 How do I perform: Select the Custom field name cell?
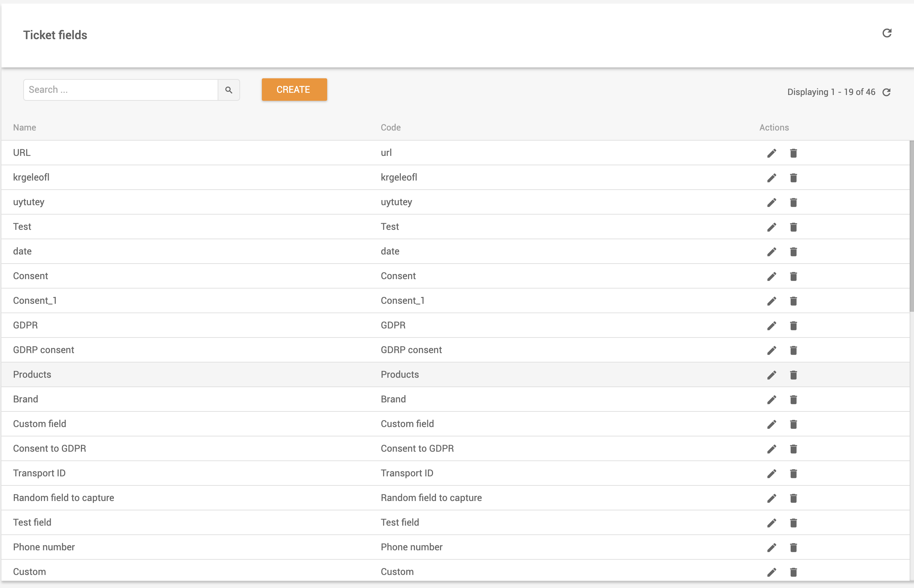pos(39,424)
